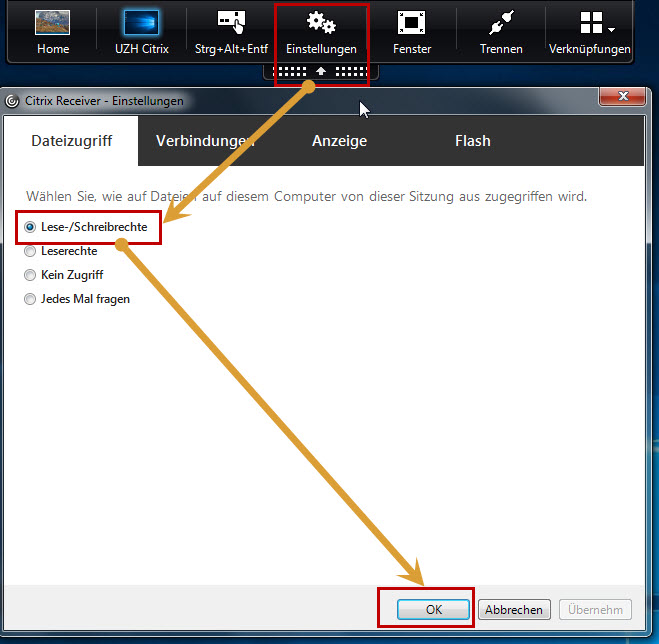Open Einstellungen gear icon

click(x=321, y=24)
